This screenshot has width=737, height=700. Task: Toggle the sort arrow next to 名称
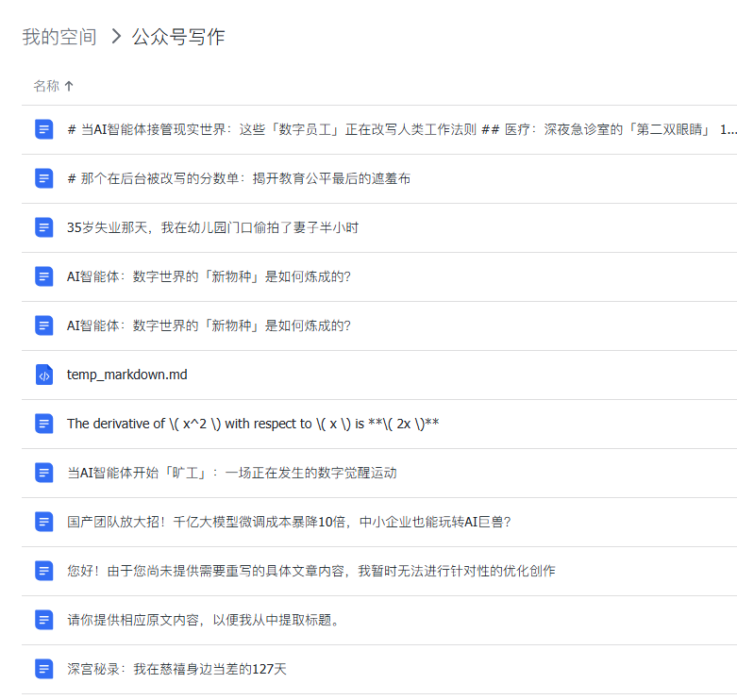(69, 86)
